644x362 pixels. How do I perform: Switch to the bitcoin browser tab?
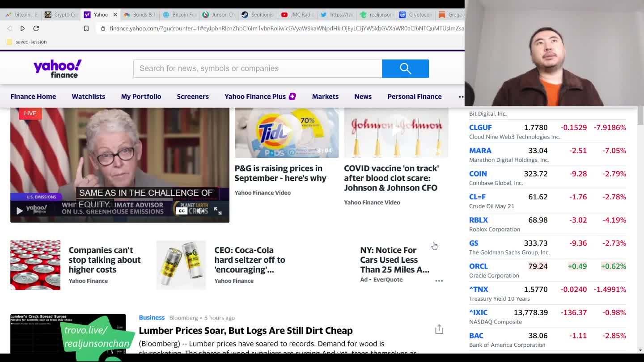click(x=22, y=15)
